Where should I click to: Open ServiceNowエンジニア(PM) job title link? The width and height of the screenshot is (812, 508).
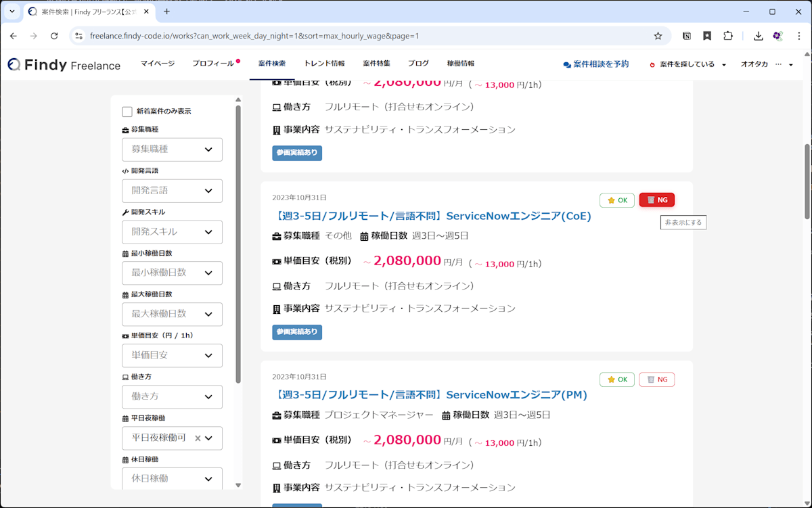[430, 394]
